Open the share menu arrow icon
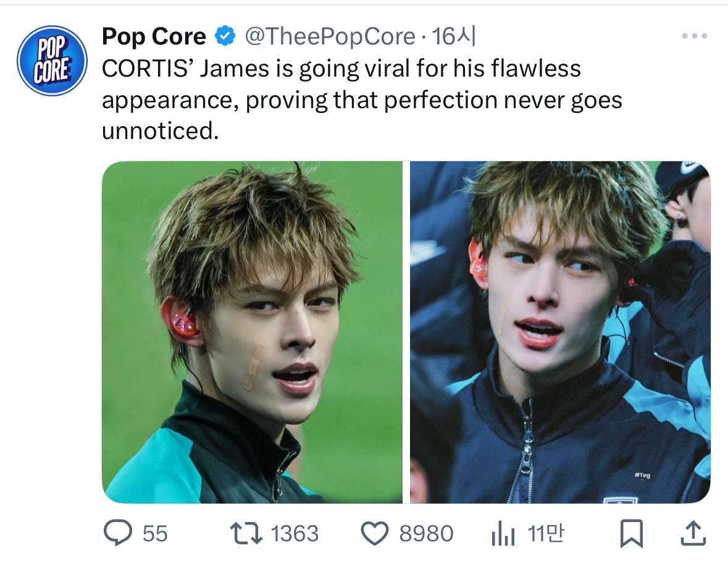The width and height of the screenshot is (728, 569). point(693,534)
